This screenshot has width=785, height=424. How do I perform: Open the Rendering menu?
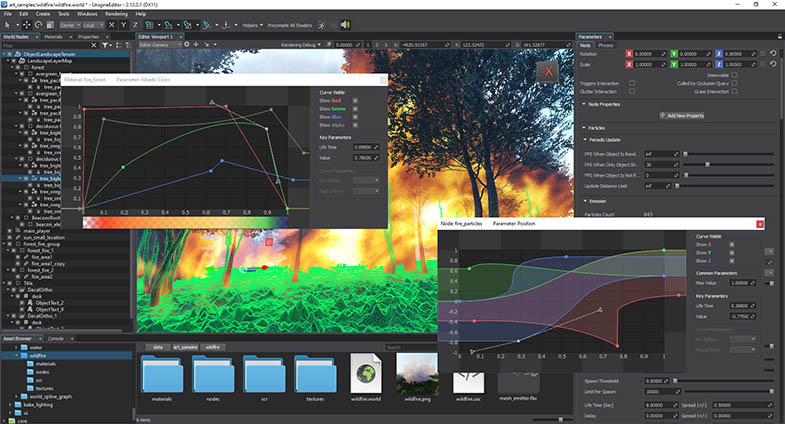115,14
